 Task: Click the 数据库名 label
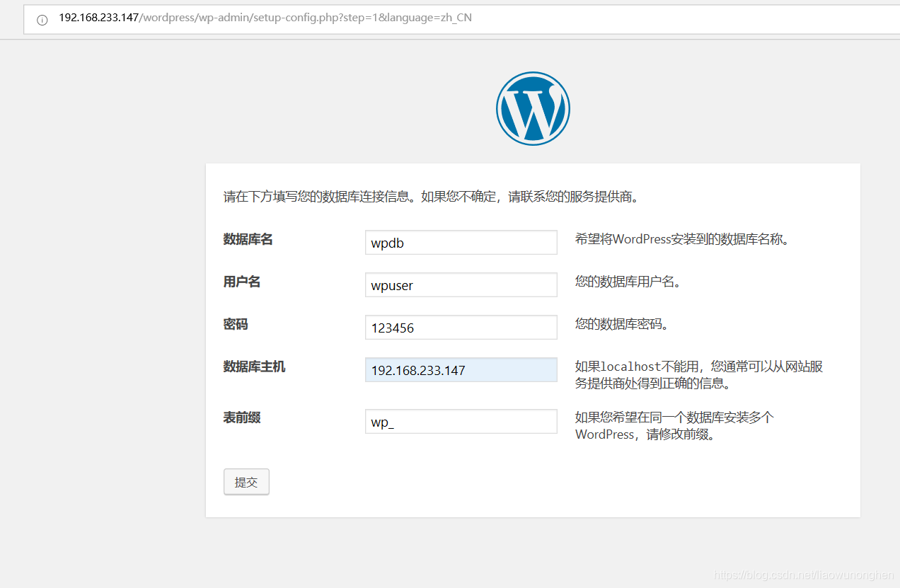[x=248, y=239]
